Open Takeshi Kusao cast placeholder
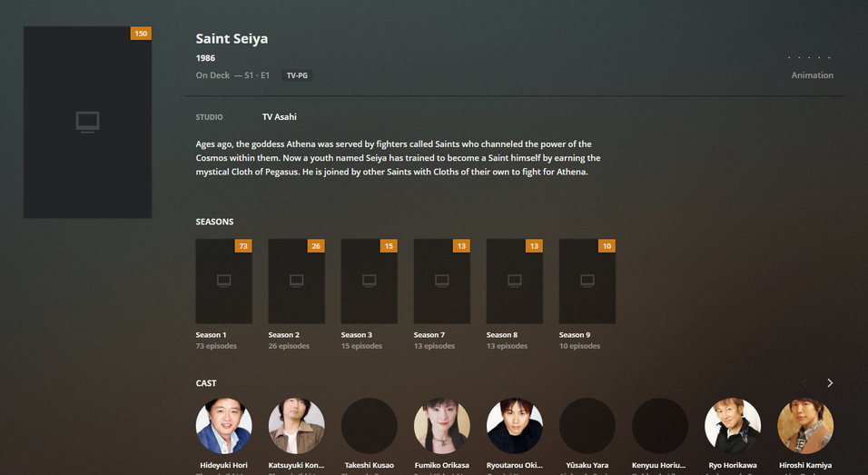 (370, 426)
